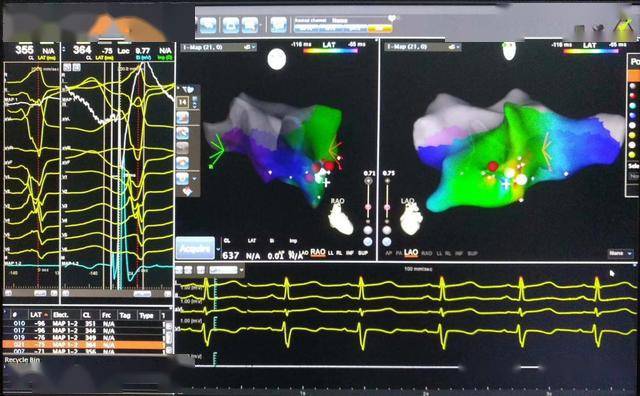Select AP view in right map
Viewport: 640px width, 396px height.
tap(389, 254)
